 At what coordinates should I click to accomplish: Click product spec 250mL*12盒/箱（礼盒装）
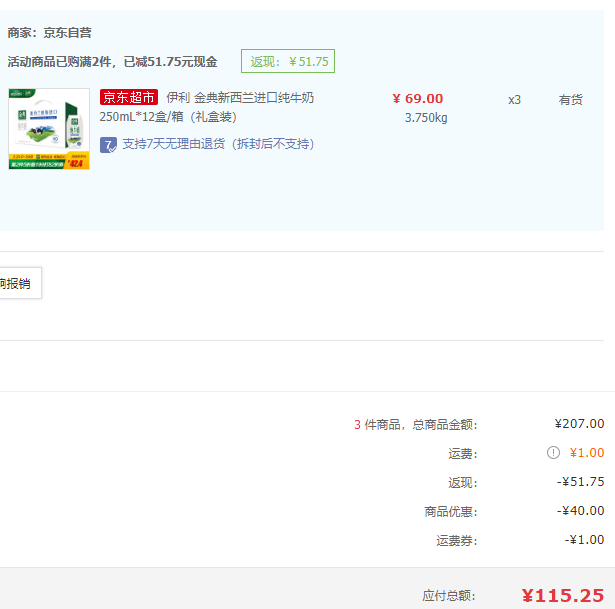[168, 117]
